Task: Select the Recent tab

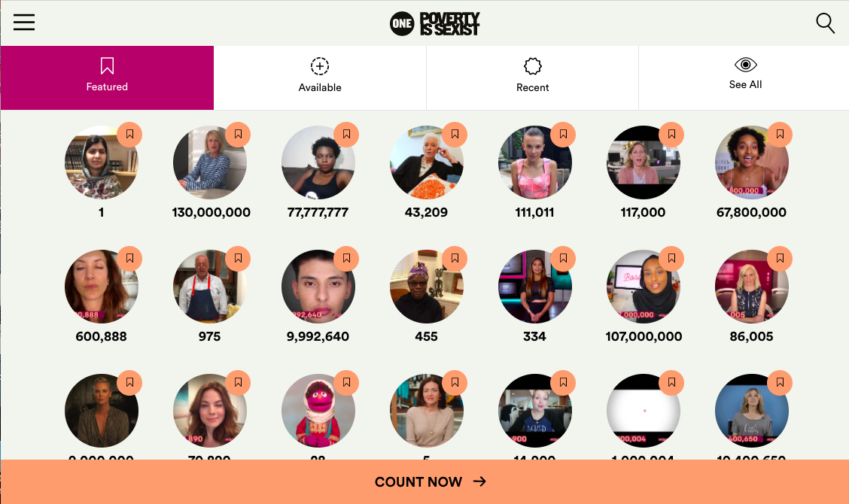Action: (x=533, y=78)
